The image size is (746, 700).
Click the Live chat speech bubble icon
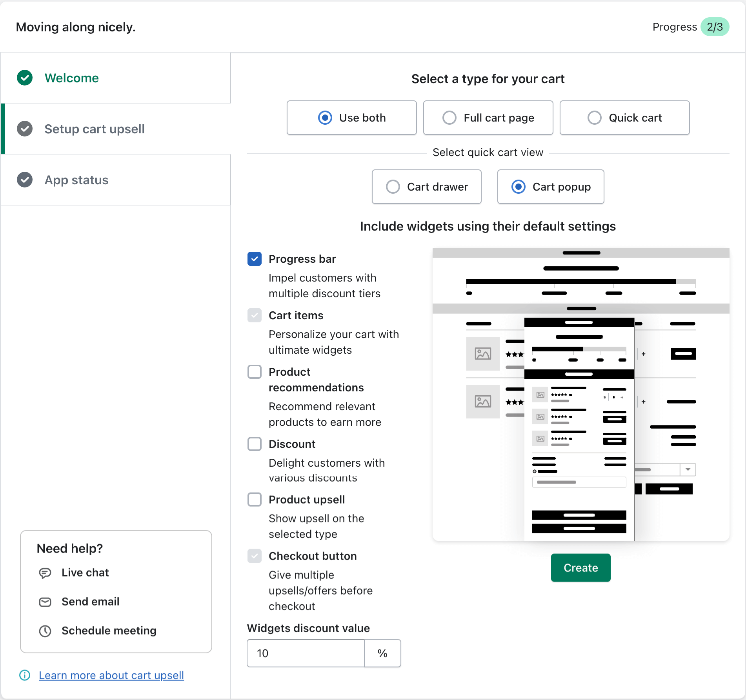tap(45, 573)
